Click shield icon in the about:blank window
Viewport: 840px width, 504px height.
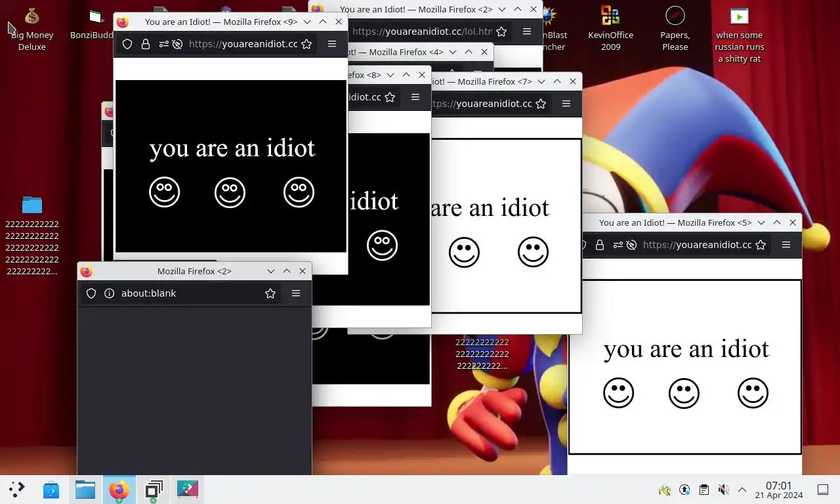[91, 293]
